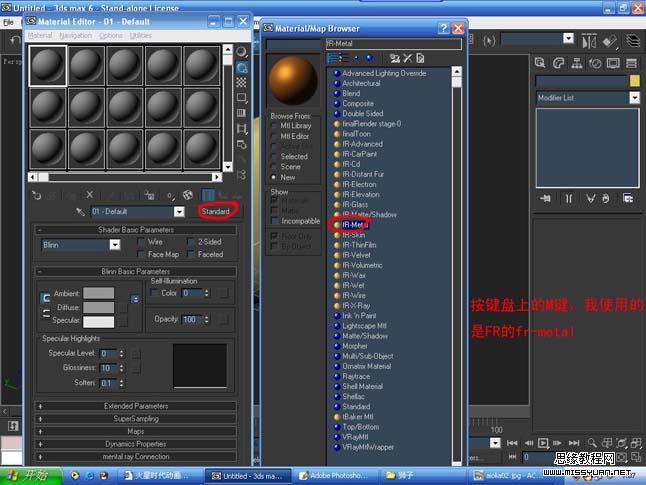Click Show Map in Viewport icon
This screenshot has height=485, width=646.
pos(188,195)
